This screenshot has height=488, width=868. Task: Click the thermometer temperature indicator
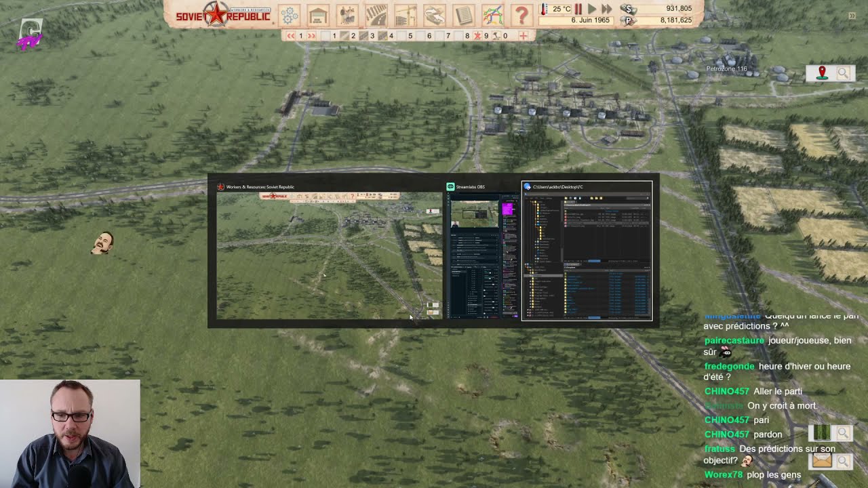click(544, 9)
